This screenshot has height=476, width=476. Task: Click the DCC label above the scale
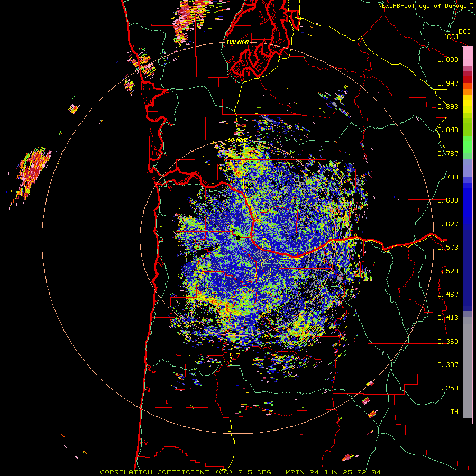pos(464,32)
